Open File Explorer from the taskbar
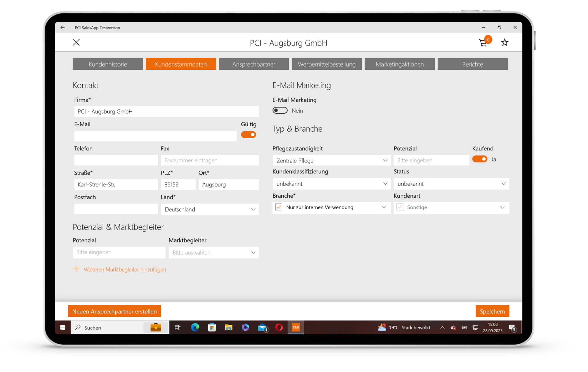The width and height of the screenshot is (588, 372). coord(228,327)
